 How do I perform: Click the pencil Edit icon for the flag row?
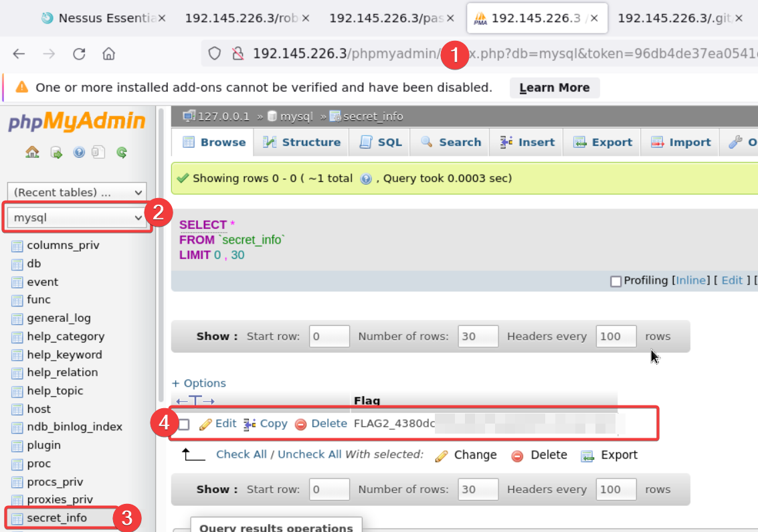click(206, 424)
